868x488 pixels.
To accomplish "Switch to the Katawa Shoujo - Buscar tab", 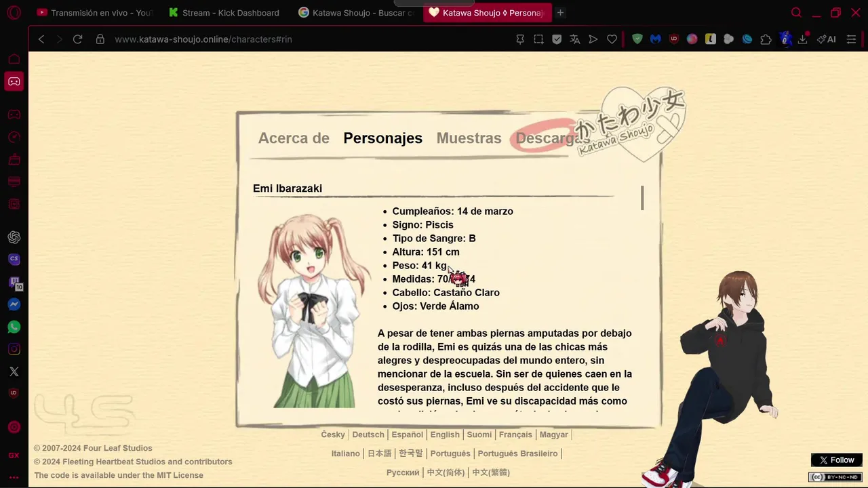I will point(356,12).
